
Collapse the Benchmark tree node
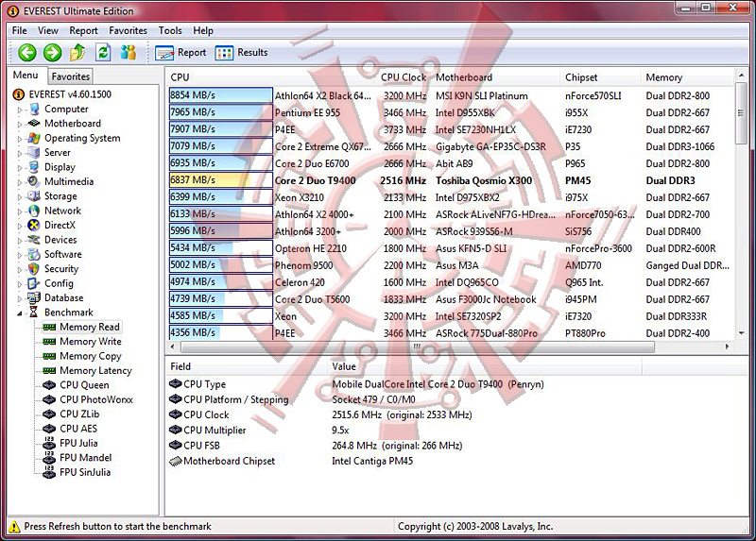20,313
